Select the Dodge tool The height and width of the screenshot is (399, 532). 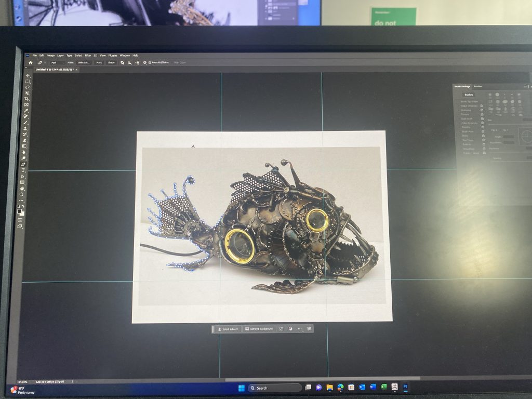pyautogui.click(x=24, y=158)
